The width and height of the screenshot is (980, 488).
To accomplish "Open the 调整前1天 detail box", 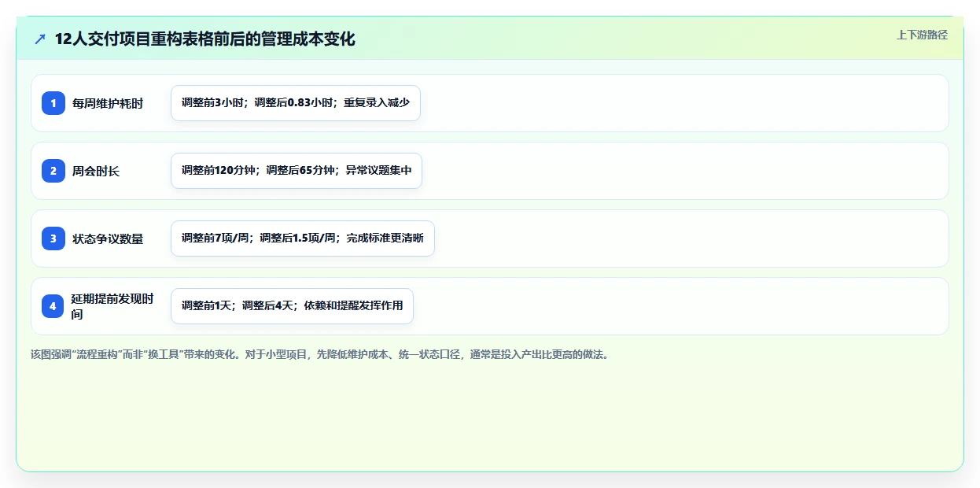I will click(292, 306).
